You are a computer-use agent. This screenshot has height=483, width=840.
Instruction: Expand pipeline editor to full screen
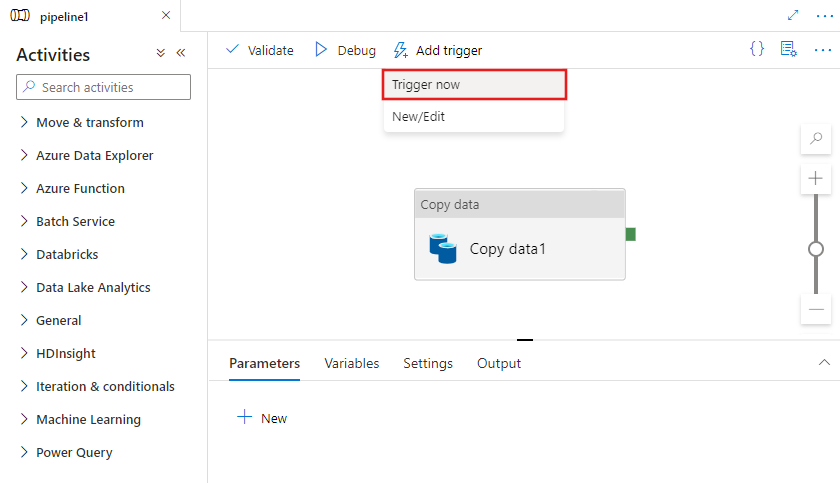coord(793,16)
